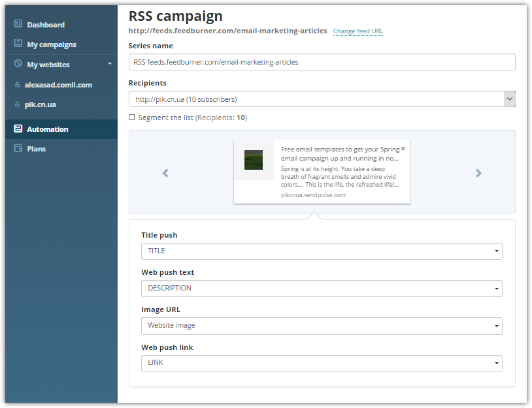The image size is (532, 408).
Task: Show previous feed item with left arrow
Action: pos(165,173)
